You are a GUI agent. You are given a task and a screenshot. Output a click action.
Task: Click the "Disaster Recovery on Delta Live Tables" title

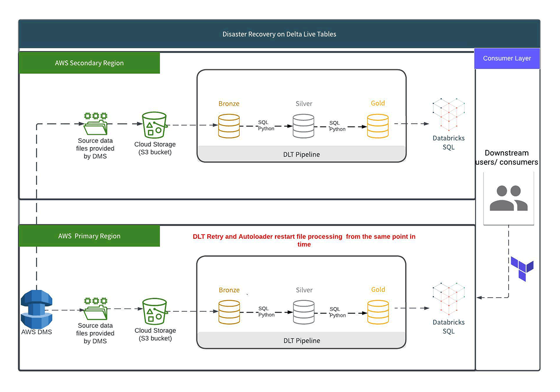point(279,34)
